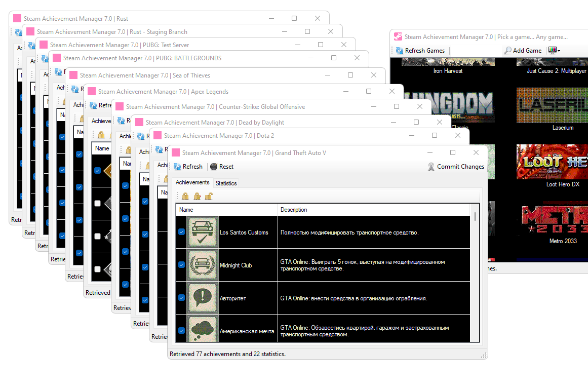Click Commit Changes in the GTA V window
This screenshot has width=588, height=390.
click(x=456, y=167)
